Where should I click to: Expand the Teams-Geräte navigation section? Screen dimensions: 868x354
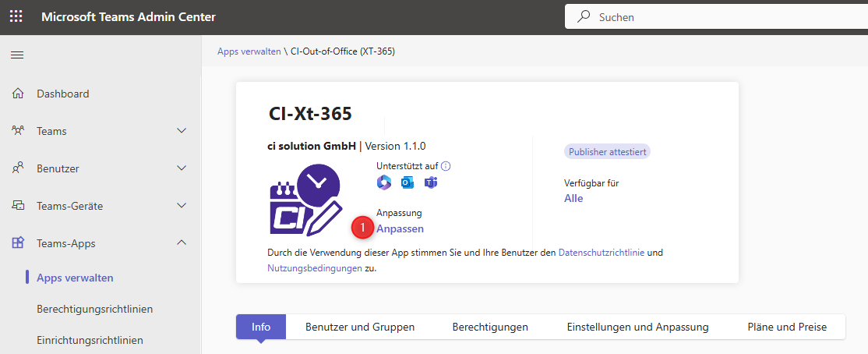point(182,206)
